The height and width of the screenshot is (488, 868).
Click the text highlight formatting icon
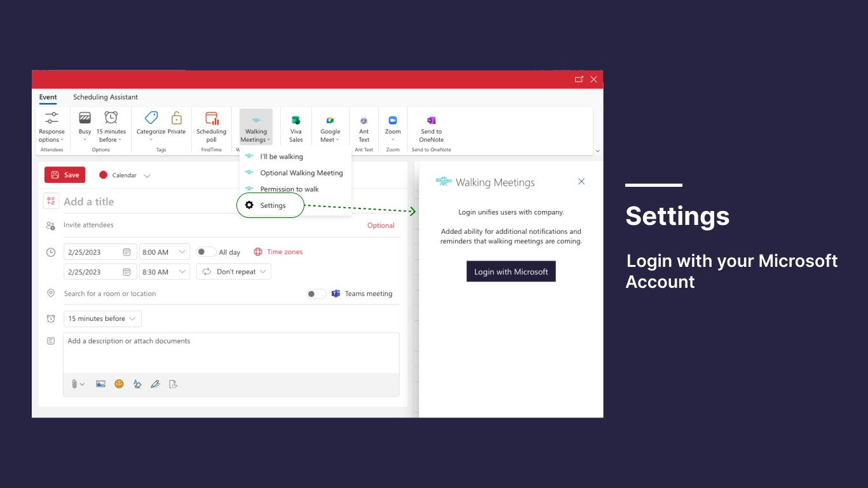pyautogui.click(x=137, y=384)
